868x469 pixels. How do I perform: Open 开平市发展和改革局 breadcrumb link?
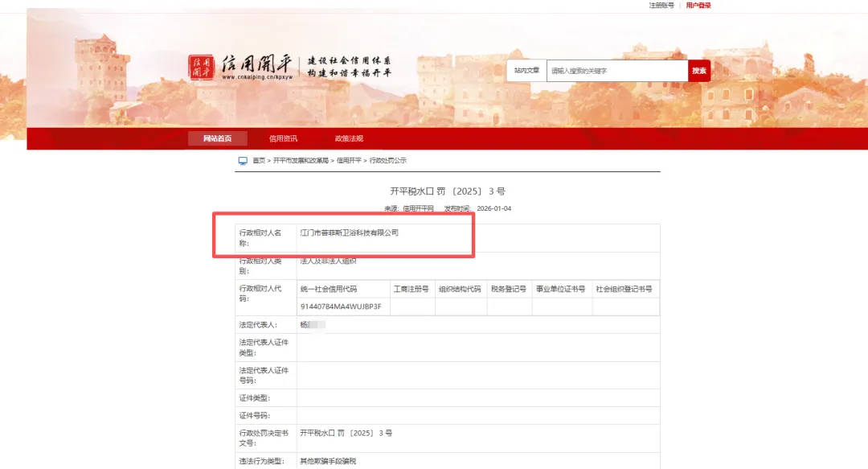tap(301, 161)
